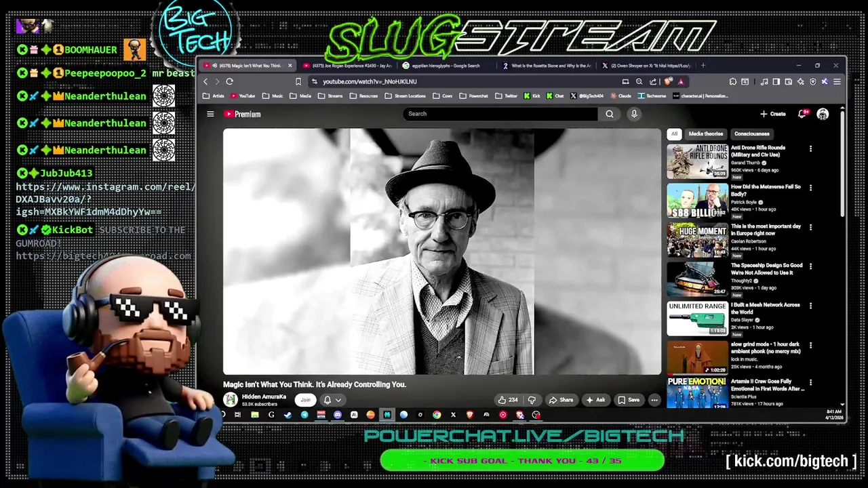Viewport: 868px width, 488px height.
Task: Bookmark this page using the address bar bookmark icon
Action: tap(298, 81)
